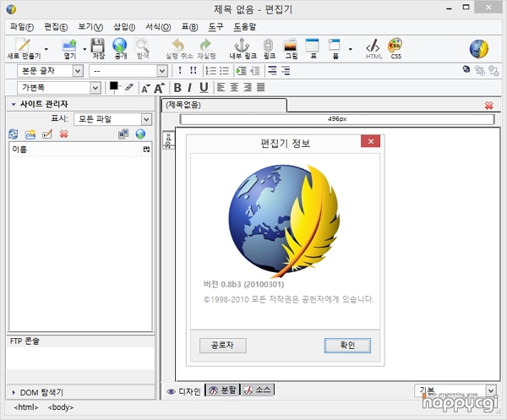Viewport: 507px width, 420px height.
Task: Open the 도구 menu
Action: tap(215, 27)
